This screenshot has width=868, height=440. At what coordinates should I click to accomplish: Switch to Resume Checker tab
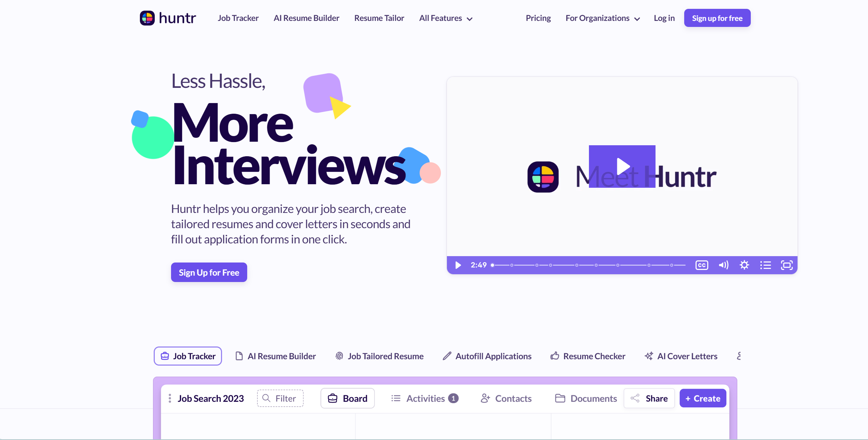[588, 356]
